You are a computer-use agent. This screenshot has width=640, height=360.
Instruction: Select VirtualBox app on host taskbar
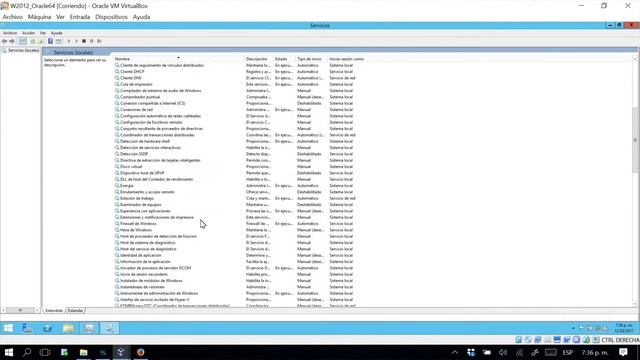pyautogui.click(x=121, y=352)
